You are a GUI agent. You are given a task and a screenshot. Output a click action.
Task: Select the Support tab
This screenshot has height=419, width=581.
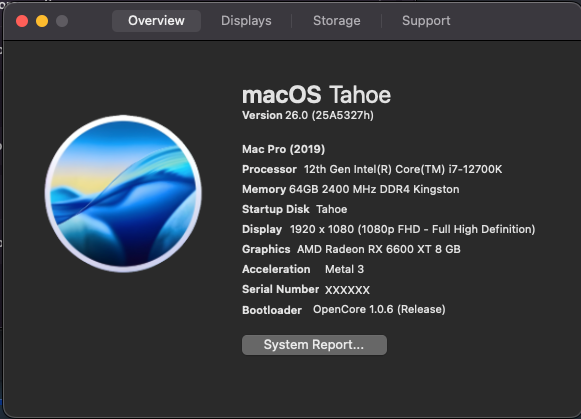(x=426, y=21)
